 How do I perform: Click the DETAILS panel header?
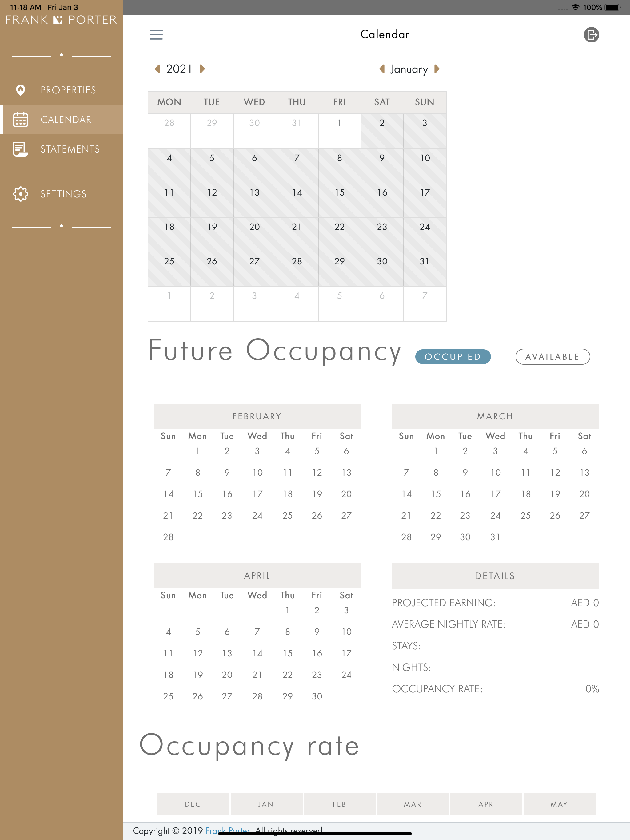495,576
